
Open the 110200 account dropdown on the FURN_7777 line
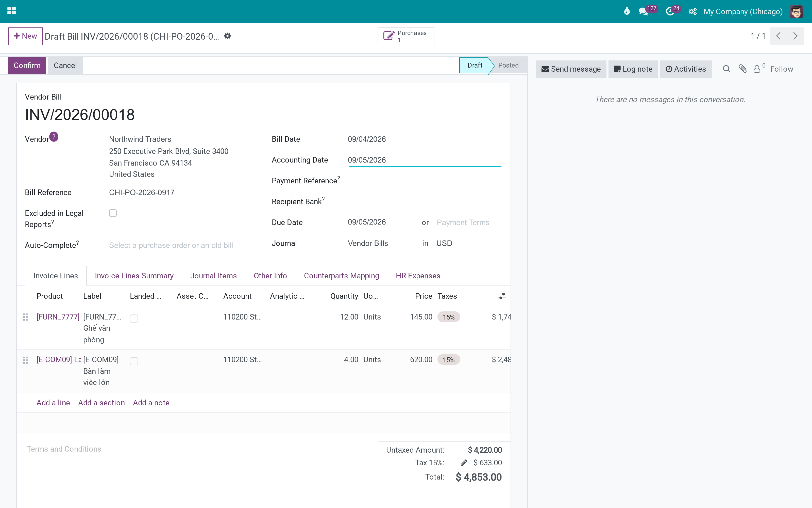(x=243, y=317)
